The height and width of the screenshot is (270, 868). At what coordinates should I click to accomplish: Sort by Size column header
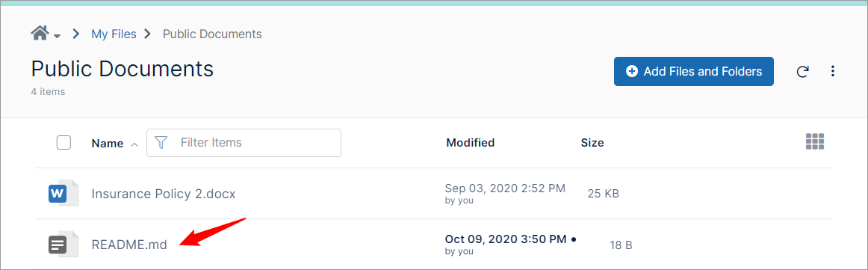(592, 143)
